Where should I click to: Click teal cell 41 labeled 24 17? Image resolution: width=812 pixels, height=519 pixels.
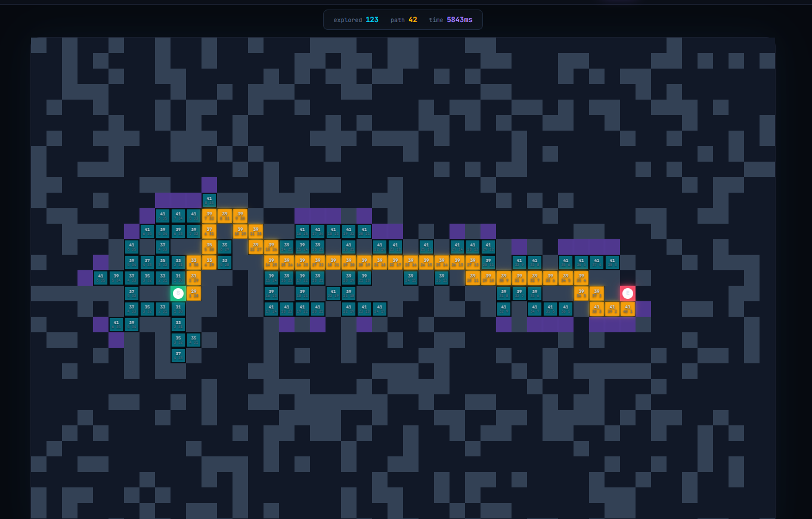tap(380, 308)
